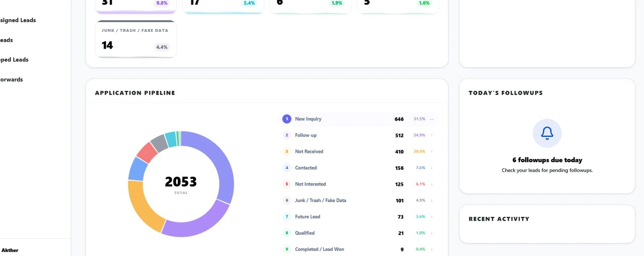
Task: Click the Follow-up number 2 badge
Action: pos(287,135)
